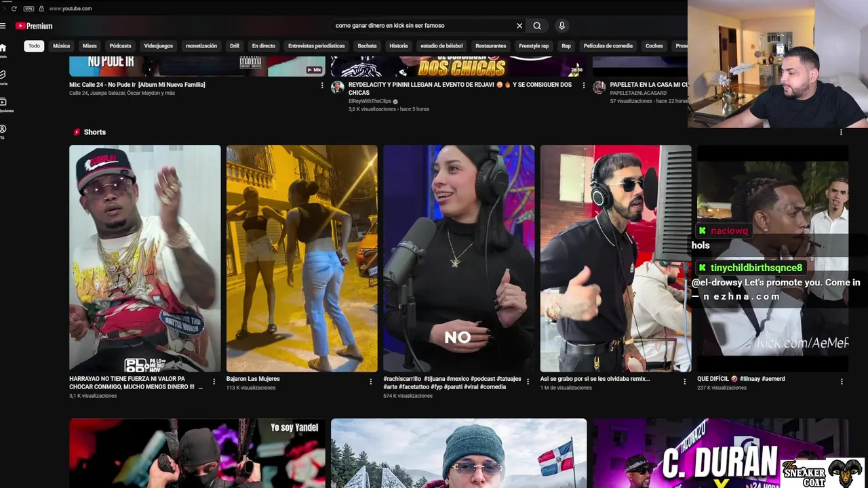
Task: Open the Dominican flag beanie video thumbnail
Action: coord(459,453)
